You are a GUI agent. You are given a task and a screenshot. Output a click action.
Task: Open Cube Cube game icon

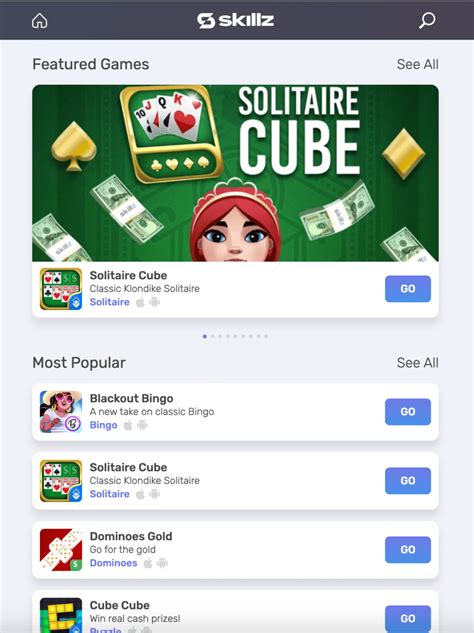point(61,615)
